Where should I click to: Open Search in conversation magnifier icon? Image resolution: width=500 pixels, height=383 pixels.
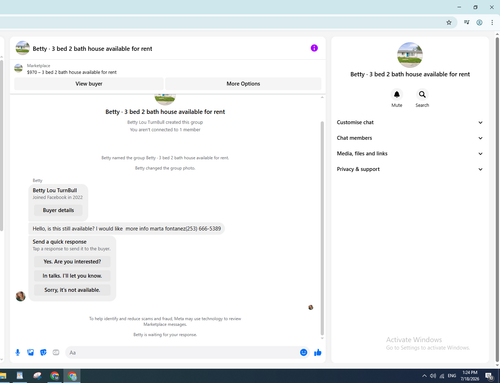(x=422, y=94)
